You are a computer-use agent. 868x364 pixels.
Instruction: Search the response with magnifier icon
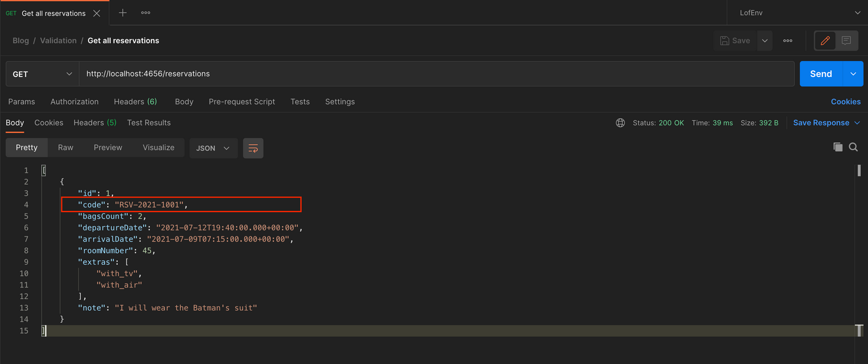click(x=853, y=147)
